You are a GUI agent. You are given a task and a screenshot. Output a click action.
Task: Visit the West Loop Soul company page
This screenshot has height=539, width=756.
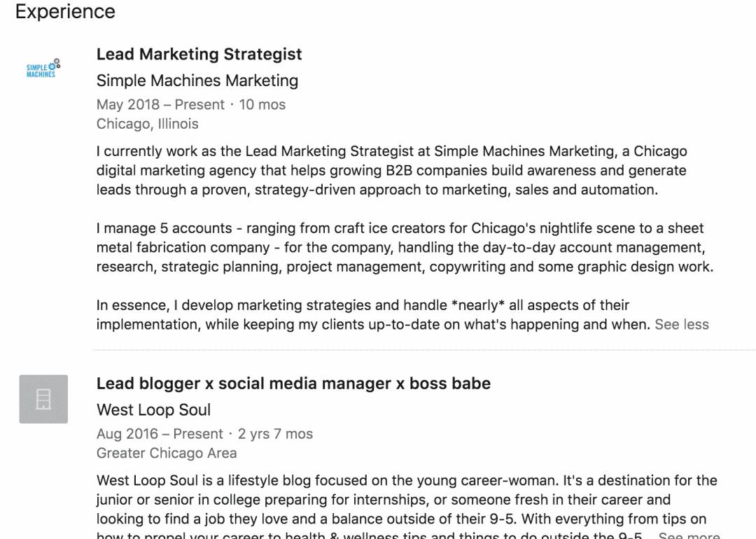point(153,409)
